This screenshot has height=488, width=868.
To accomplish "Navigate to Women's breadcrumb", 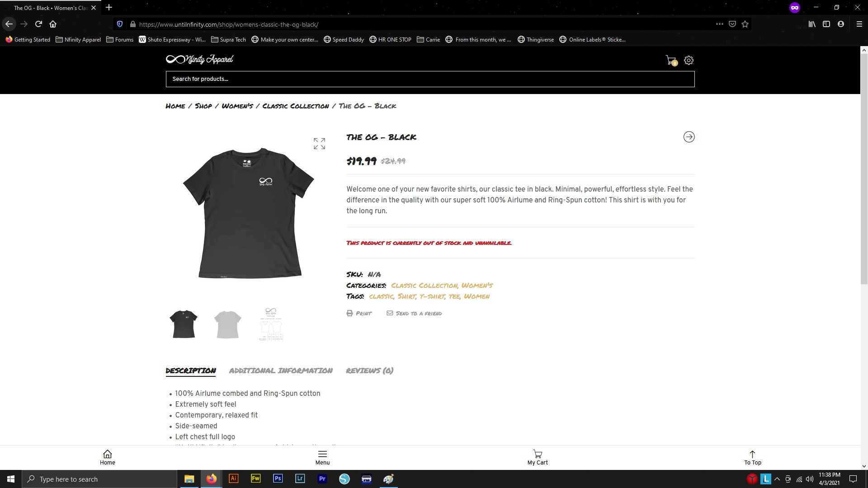I will [x=237, y=106].
